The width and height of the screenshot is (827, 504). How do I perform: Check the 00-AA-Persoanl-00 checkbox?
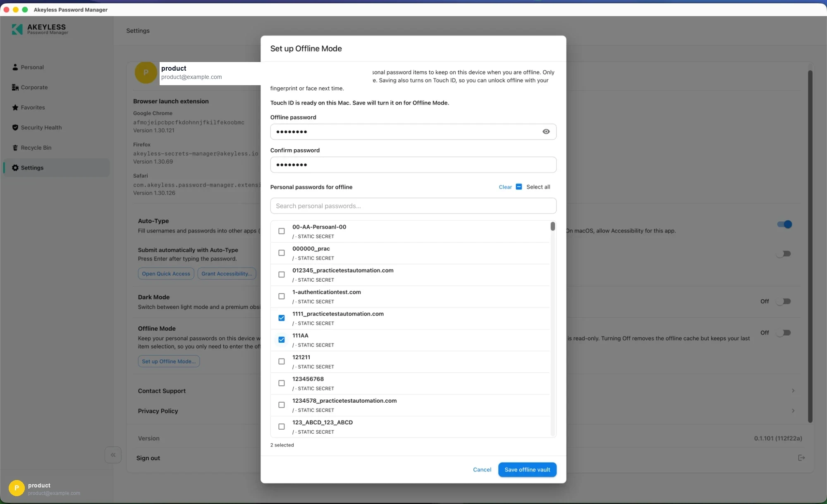pos(282,231)
